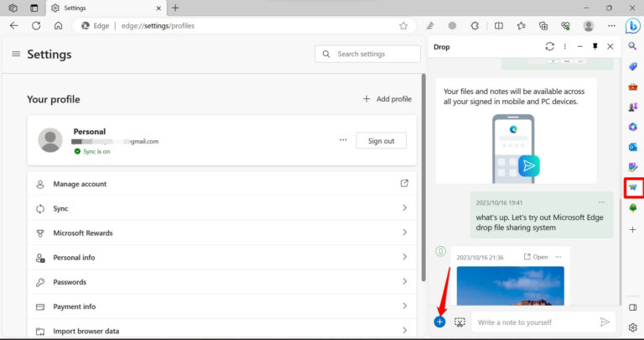The width and height of the screenshot is (644, 340).
Task: Click Add profile
Action: click(387, 99)
